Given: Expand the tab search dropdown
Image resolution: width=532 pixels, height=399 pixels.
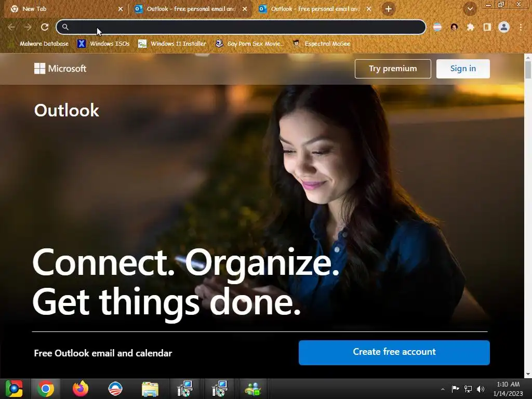Looking at the screenshot, I should 470,9.
